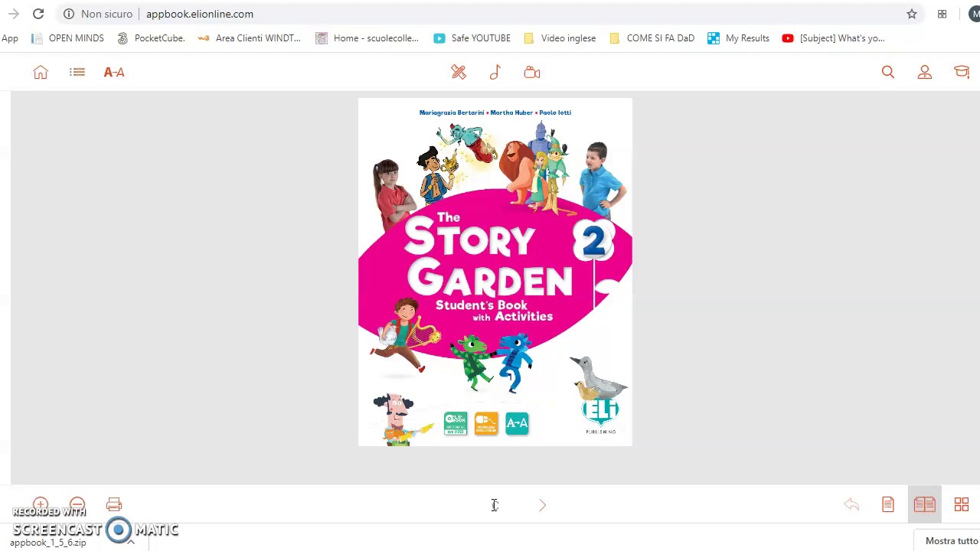Click the zoom out minus icon
Image resolution: width=980 pixels, height=551 pixels.
tap(77, 504)
